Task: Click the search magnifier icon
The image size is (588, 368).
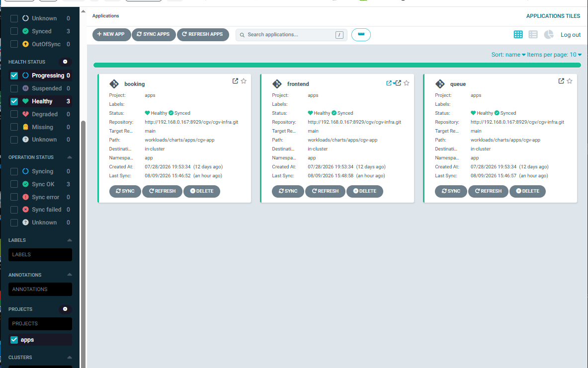Action: 242,35
